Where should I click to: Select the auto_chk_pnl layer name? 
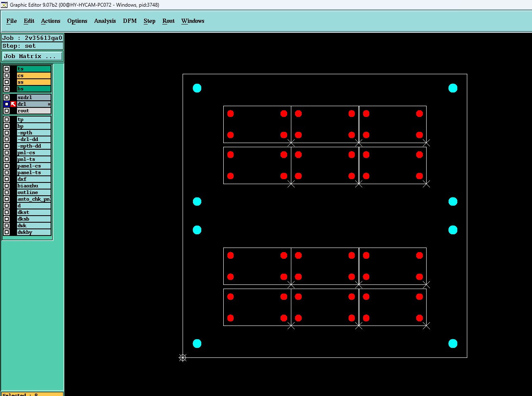pos(34,199)
